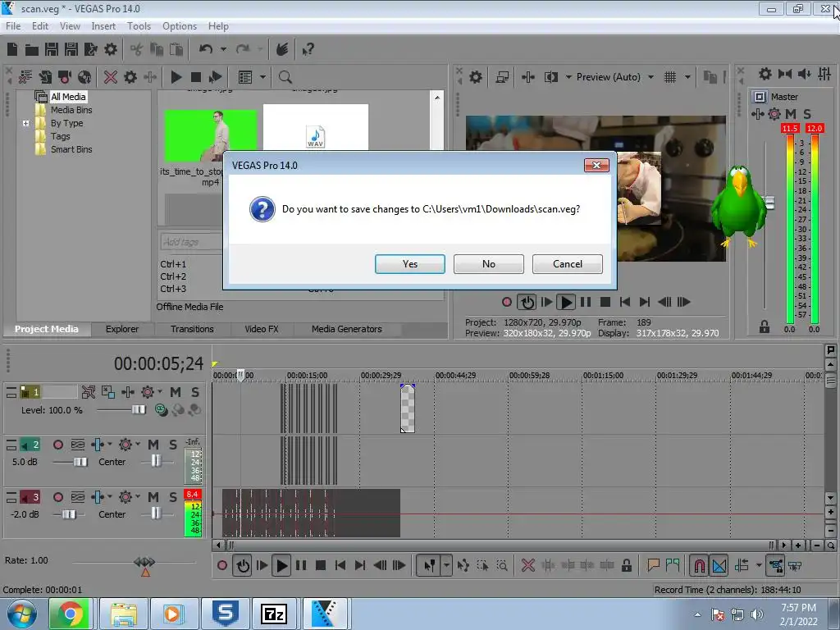Click the timeline Record button
Viewport: 840px width, 630px height.
point(222,566)
